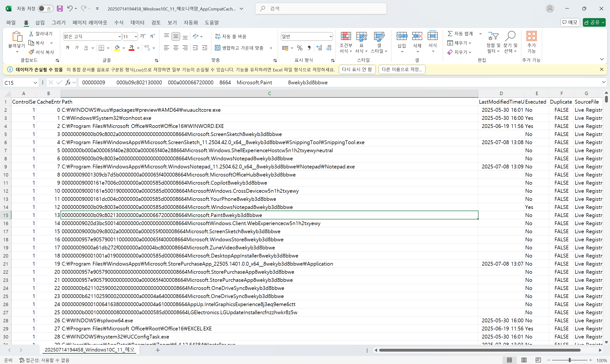This screenshot has width=610, height=364.
Task: Switch to Page Layout view in status bar
Action: click(524, 360)
